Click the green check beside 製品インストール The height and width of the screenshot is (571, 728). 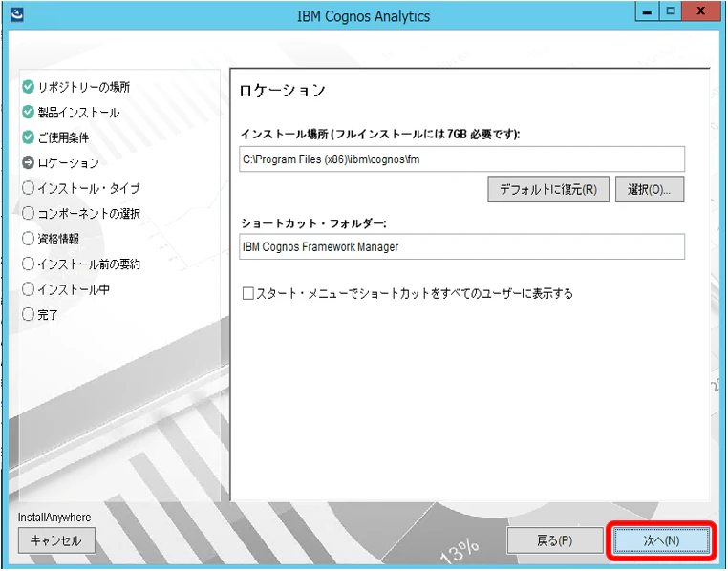(x=29, y=112)
